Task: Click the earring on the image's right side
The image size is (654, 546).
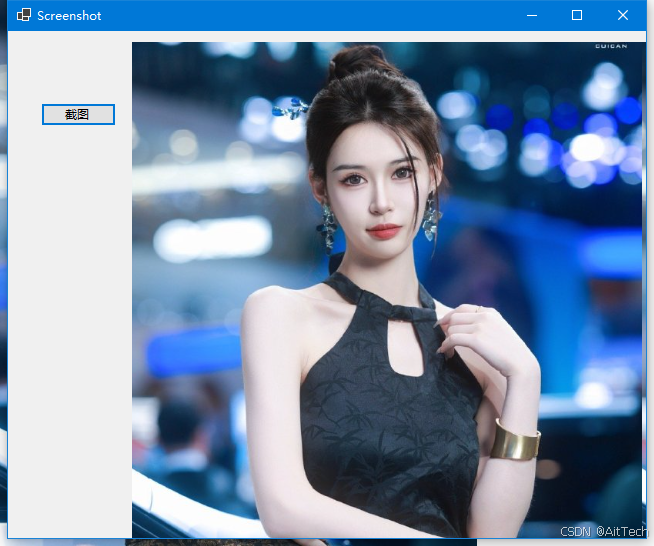Action: 432,218
